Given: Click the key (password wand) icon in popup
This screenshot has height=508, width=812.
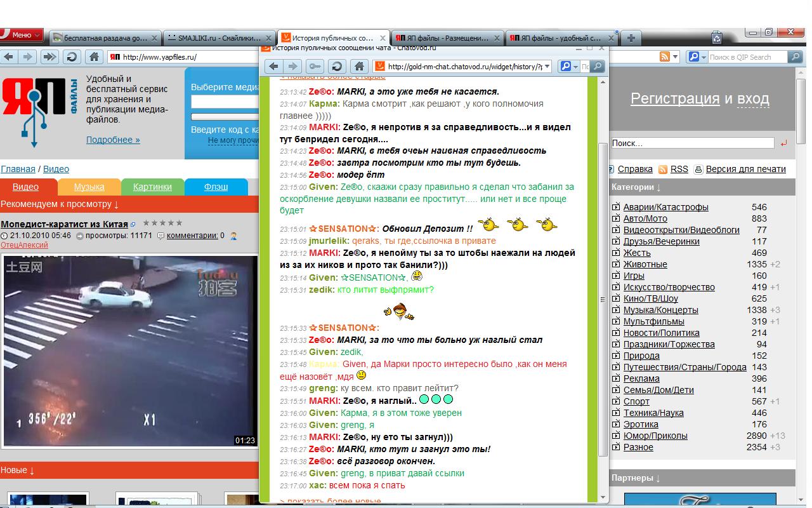Looking at the screenshot, I should pyautogui.click(x=314, y=67).
